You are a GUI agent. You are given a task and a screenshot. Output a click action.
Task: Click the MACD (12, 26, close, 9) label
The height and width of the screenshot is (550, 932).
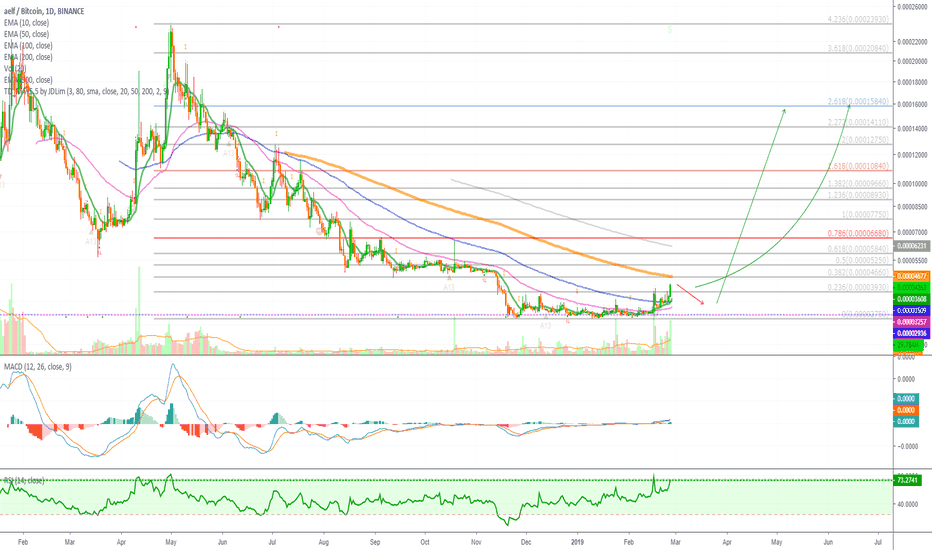point(37,367)
